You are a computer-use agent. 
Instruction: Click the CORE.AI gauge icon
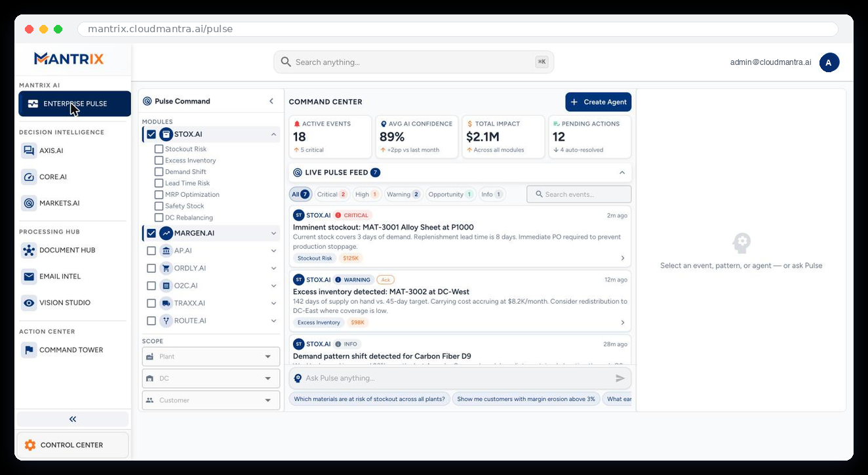click(x=29, y=177)
